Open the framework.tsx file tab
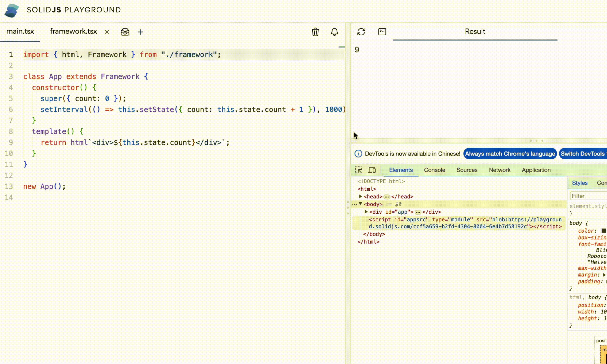This screenshot has width=607, height=364. (73, 31)
